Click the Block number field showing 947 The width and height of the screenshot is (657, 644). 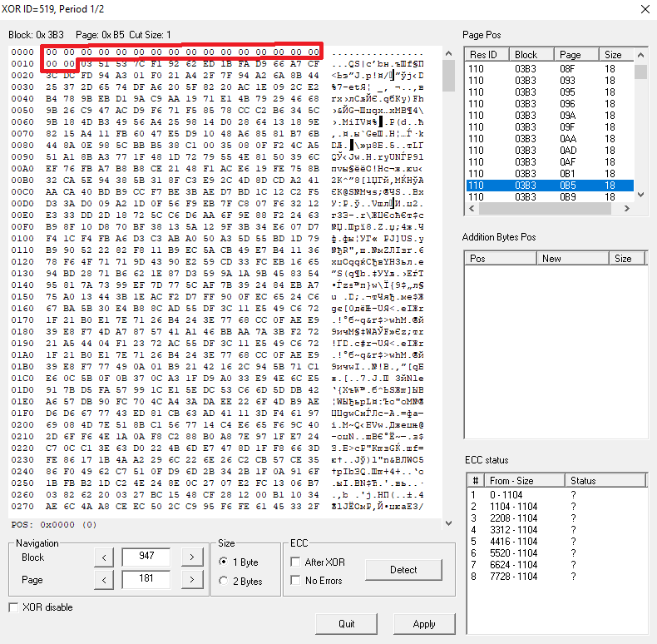[x=146, y=557]
